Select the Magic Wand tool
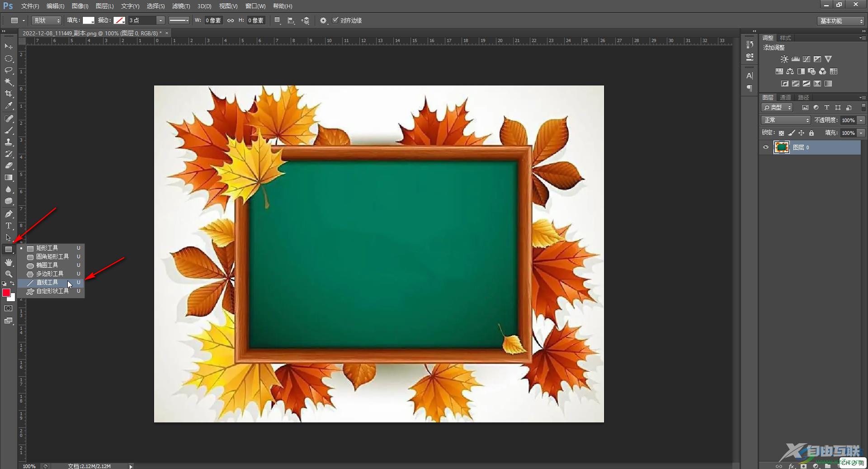The image size is (868, 469). tap(9, 82)
